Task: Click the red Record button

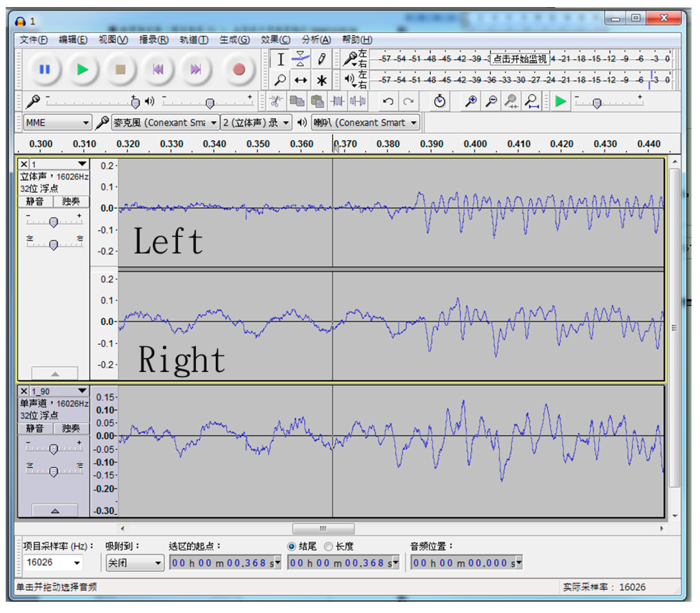Action: (239, 69)
